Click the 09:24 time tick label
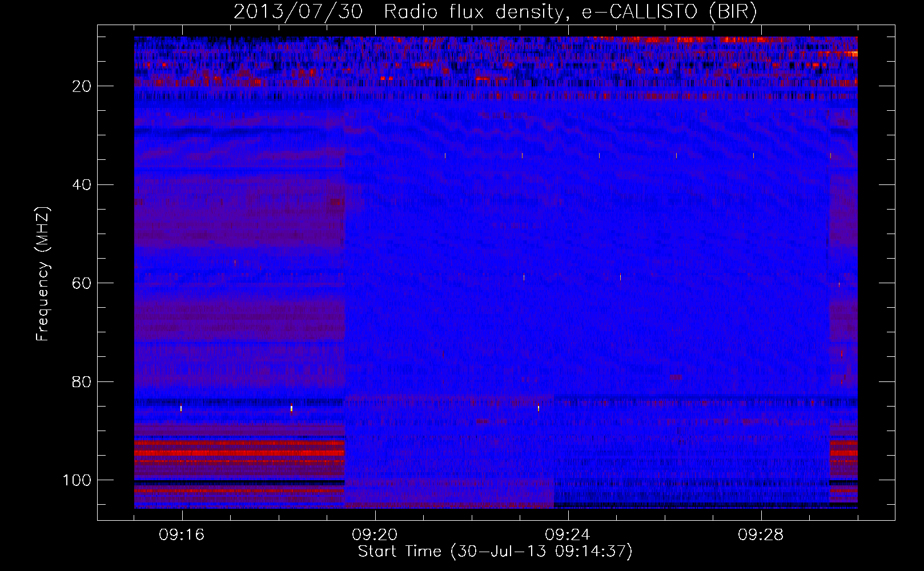Image resolution: width=924 pixels, height=571 pixels. pyautogui.click(x=568, y=535)
